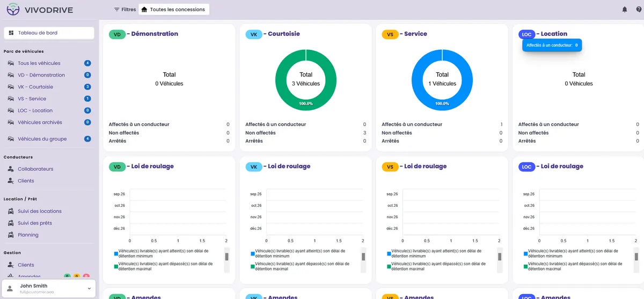Click the car icon beside Planning
Viewport: 644px width, 299px height.
tap(11, 235)
